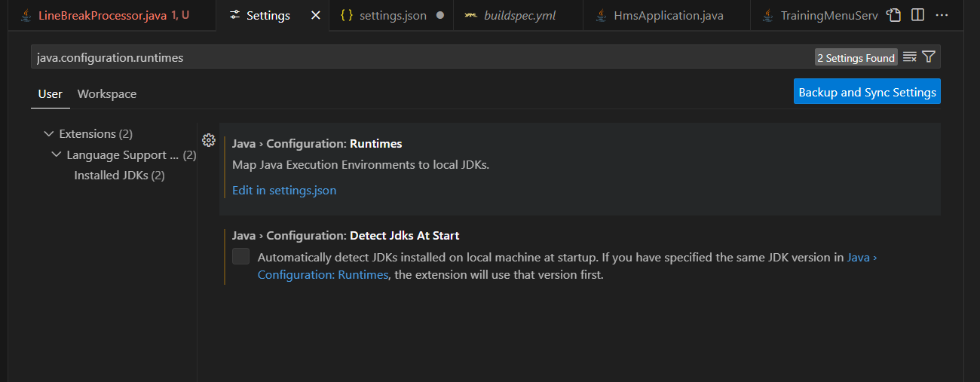Switch to the Workspace settings tab
The width and height of the screenshot is (980, 382).
(x=107, y=94)
